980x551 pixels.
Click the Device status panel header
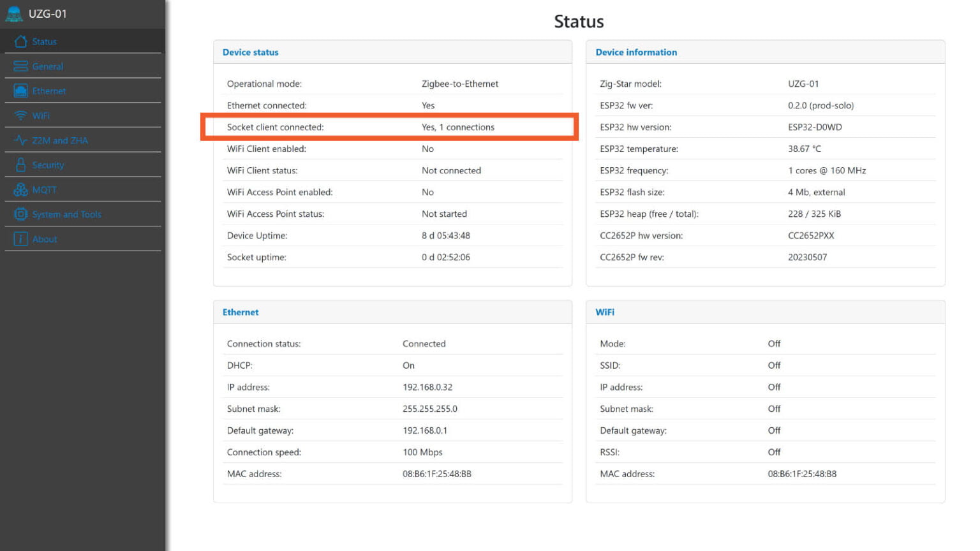tap(250, 52)
